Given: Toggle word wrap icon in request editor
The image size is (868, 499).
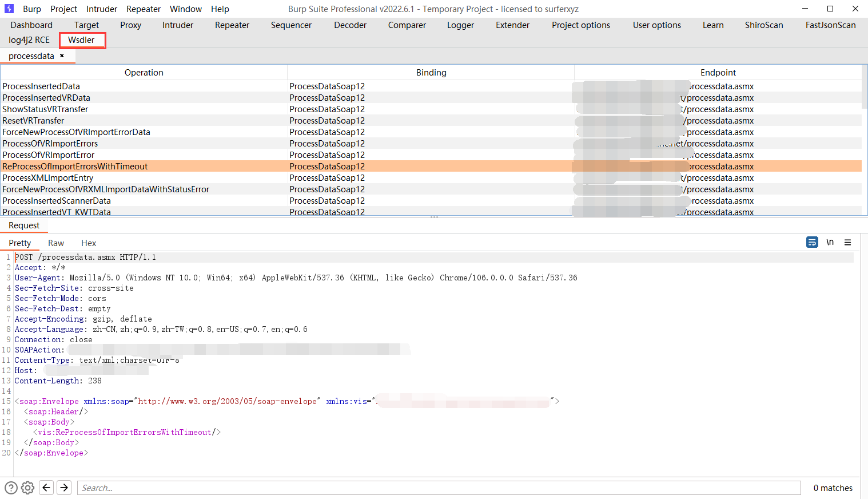Looking at the screenshot, I should (x=812, y=242).
